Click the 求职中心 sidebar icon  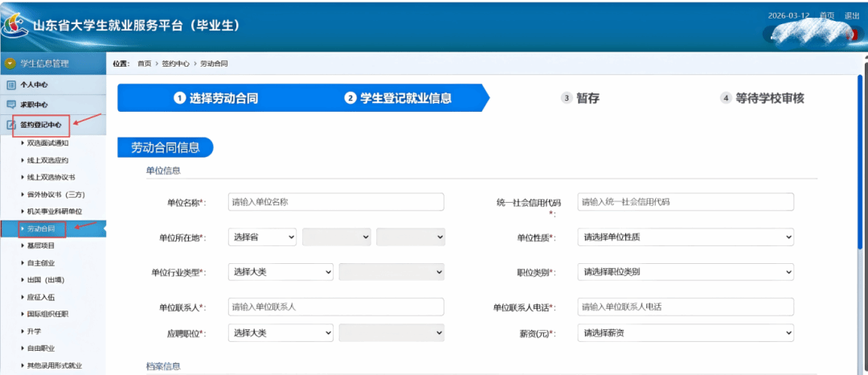point(10,105)
